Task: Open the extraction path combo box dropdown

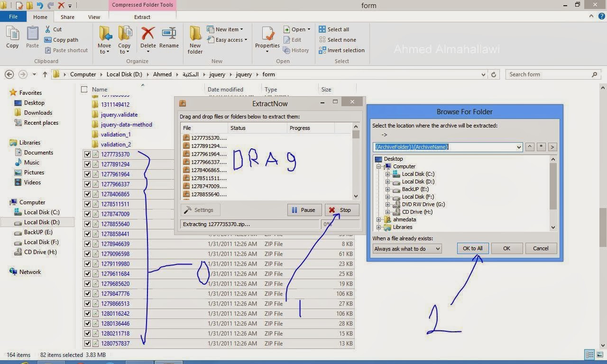Action: [x=518, y=147]
